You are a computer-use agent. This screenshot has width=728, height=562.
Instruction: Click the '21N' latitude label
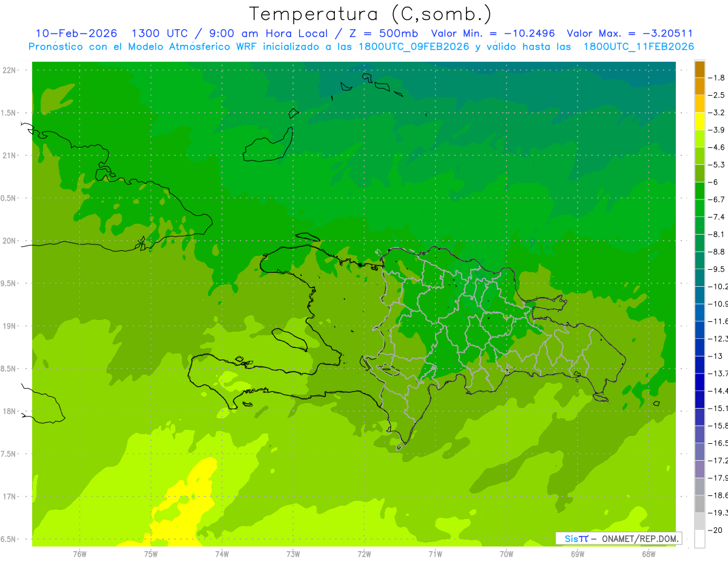(x=10, y=156)
